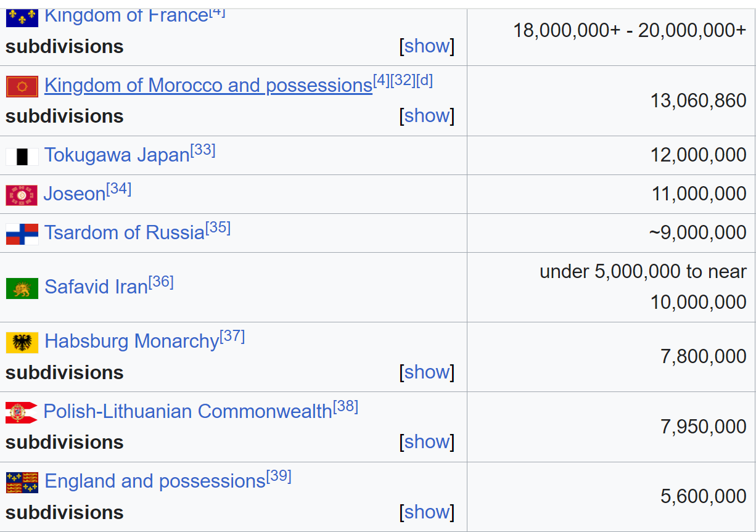Click the green Safavid Iran flag icon
Screen dimensions: 756x532
[x=22, y=289]
